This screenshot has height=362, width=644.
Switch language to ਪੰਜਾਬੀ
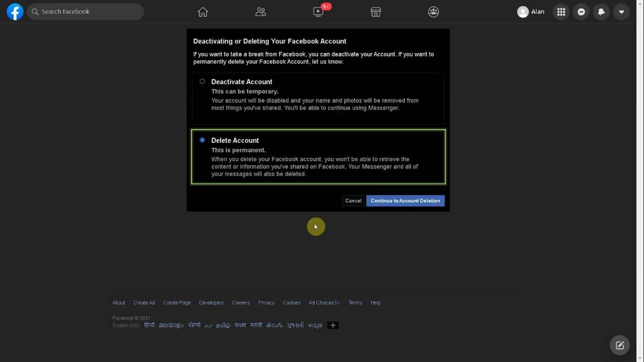194,325
